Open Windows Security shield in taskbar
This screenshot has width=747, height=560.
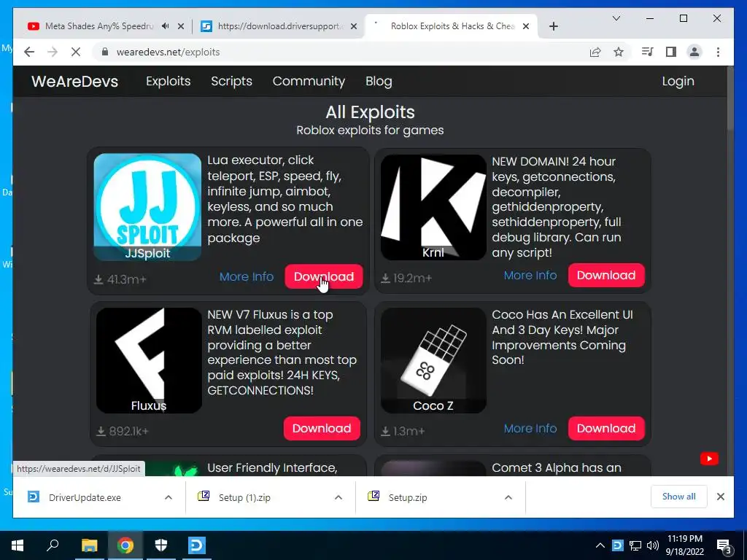tap(161, 545)
